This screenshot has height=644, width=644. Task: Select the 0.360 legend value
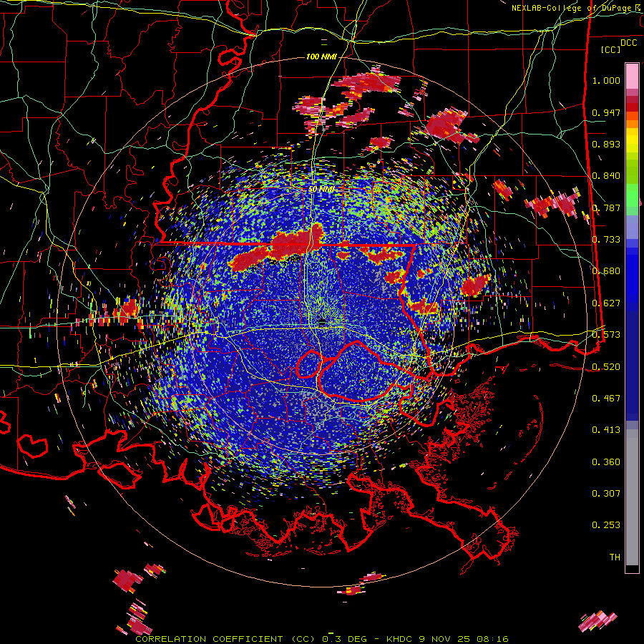point(606,462)
